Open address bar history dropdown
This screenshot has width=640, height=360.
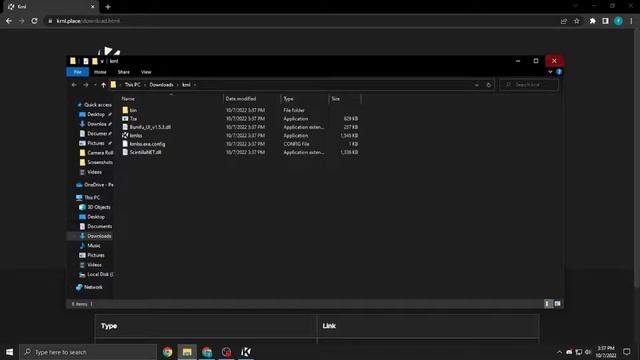(x=476, y=85)
